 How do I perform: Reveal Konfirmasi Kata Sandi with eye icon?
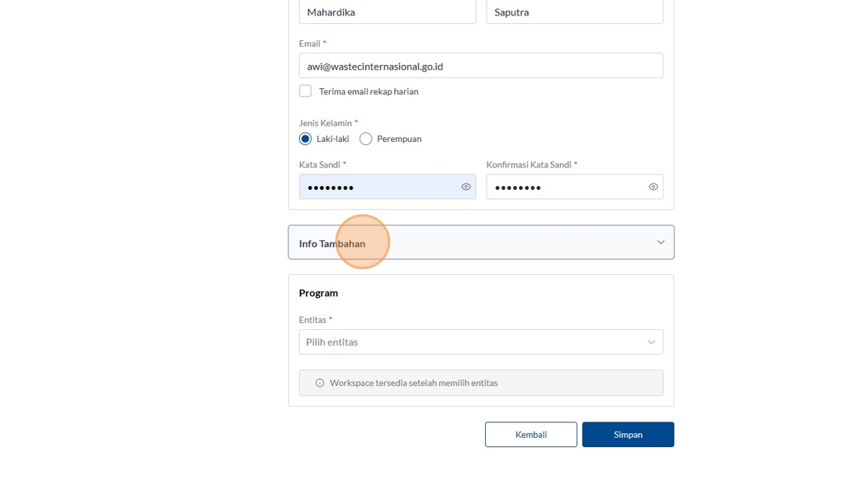(653, 187)
